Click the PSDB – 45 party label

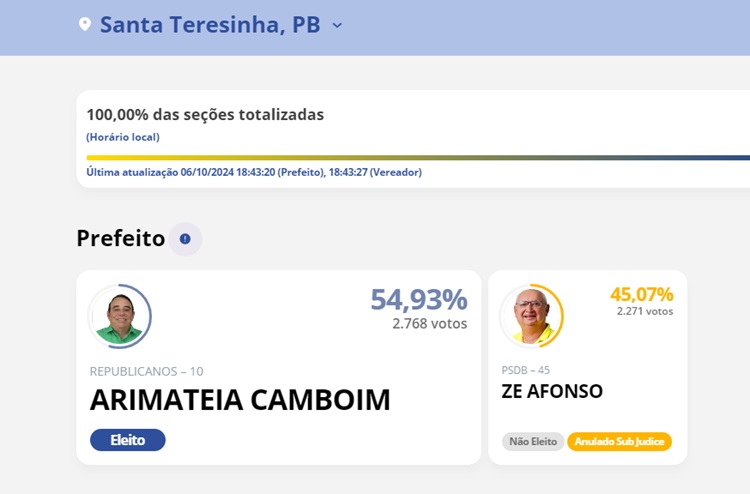tap(525, 370)
